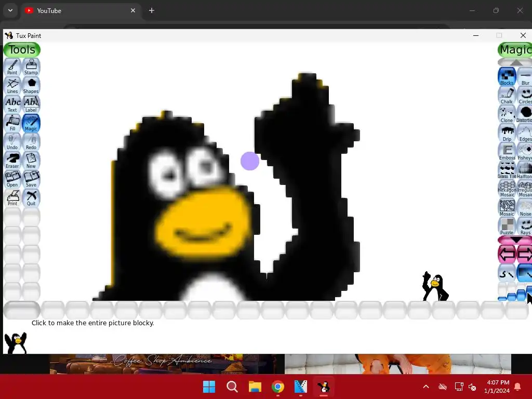Choose the Mosaic magic effect
The image size is (532, 399).
click(507, 207)
